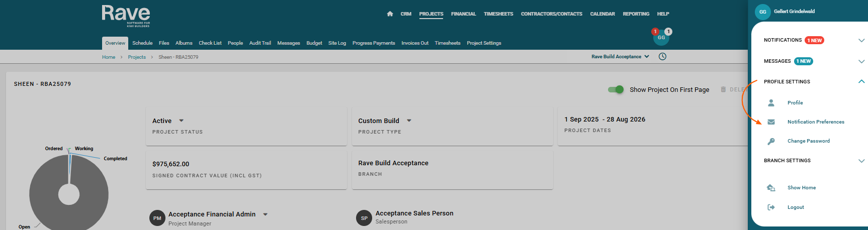Click the 1 NEW messages badge
Image resolution: width=868 pixels, height=230 pixels.
[x=804, y=61]
